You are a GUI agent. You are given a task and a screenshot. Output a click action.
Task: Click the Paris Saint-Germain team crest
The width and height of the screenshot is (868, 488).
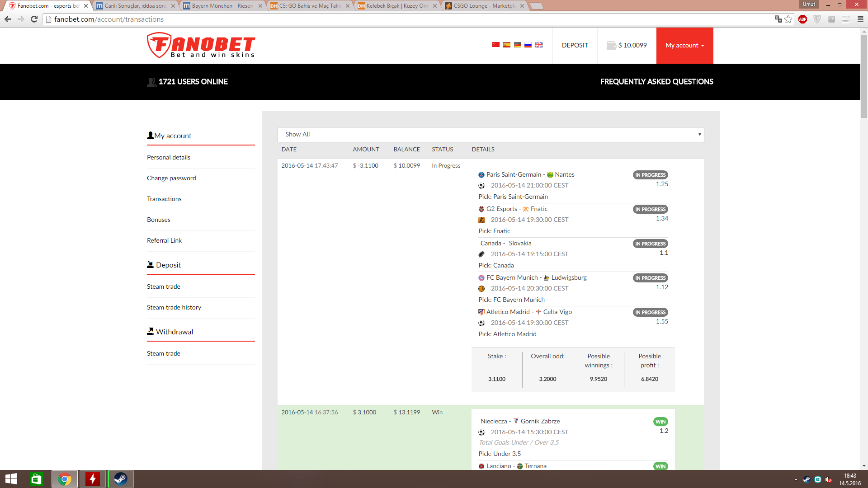point(481,175)
